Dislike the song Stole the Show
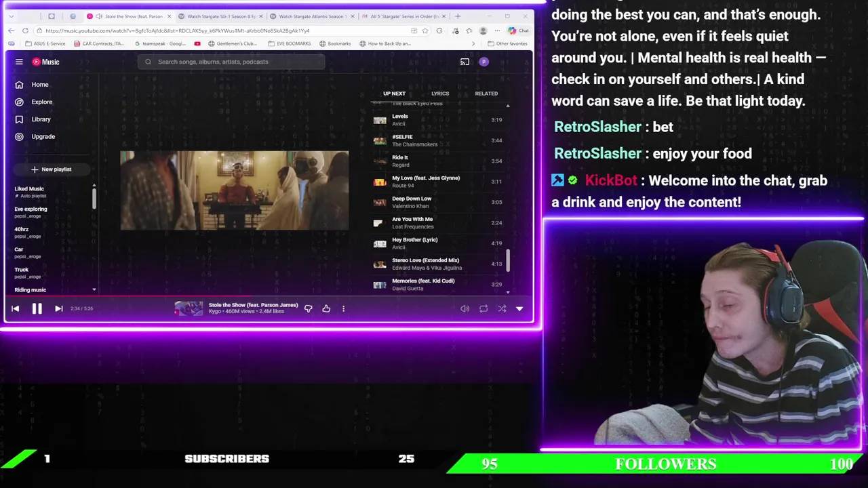Image resolution: width=868 pixels, height=488 pixels. [308, 308]
